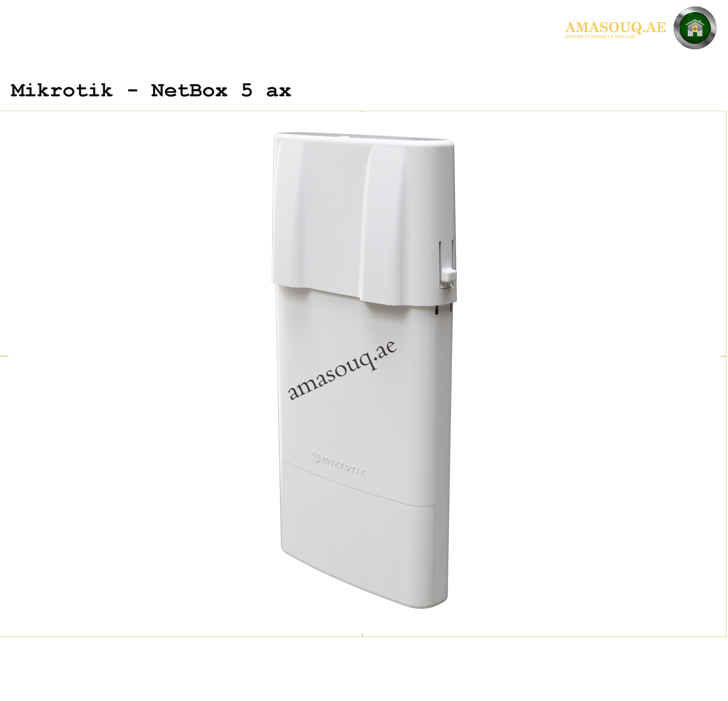
Task: Click the left edge tick mark of the frame
Action: pyautogui.click(x=4, y=356)
